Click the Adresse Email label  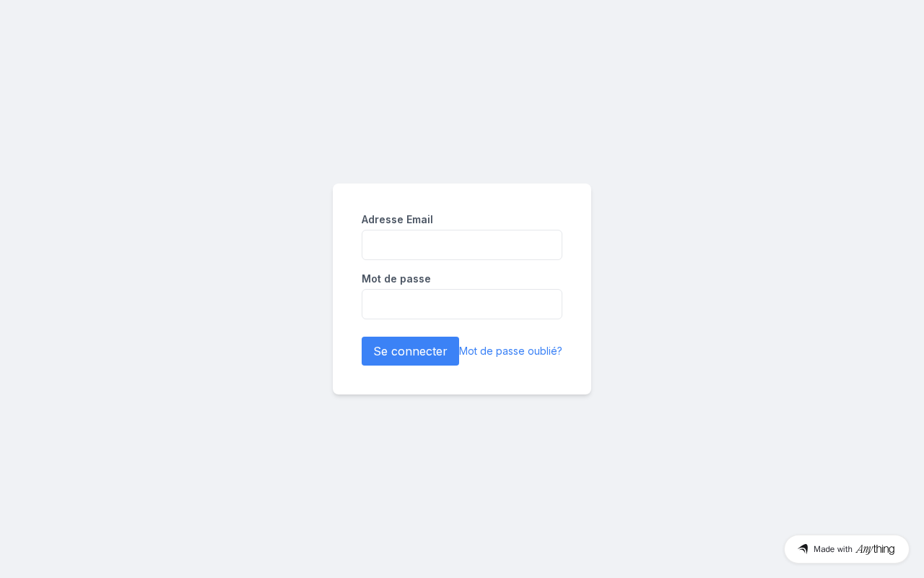[397, 220]
